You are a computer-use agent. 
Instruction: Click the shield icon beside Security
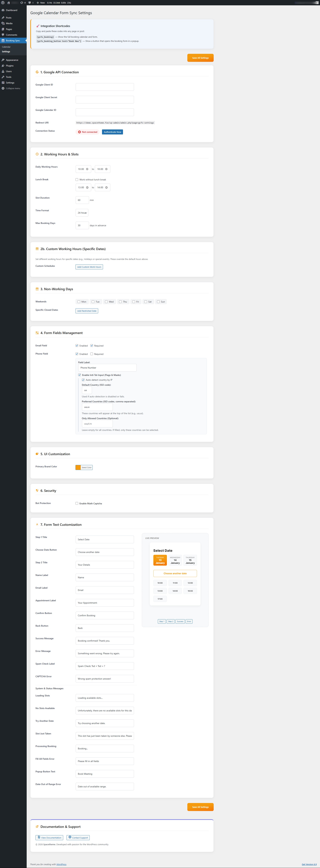point(37,490)
